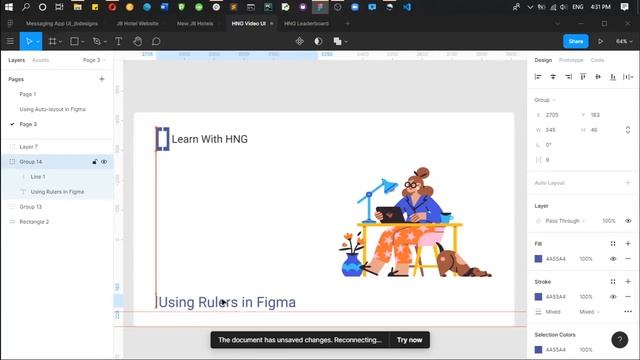Toggle lock on Group 14 layer
The width and height of the screenshot is (640, 360).
95,162
